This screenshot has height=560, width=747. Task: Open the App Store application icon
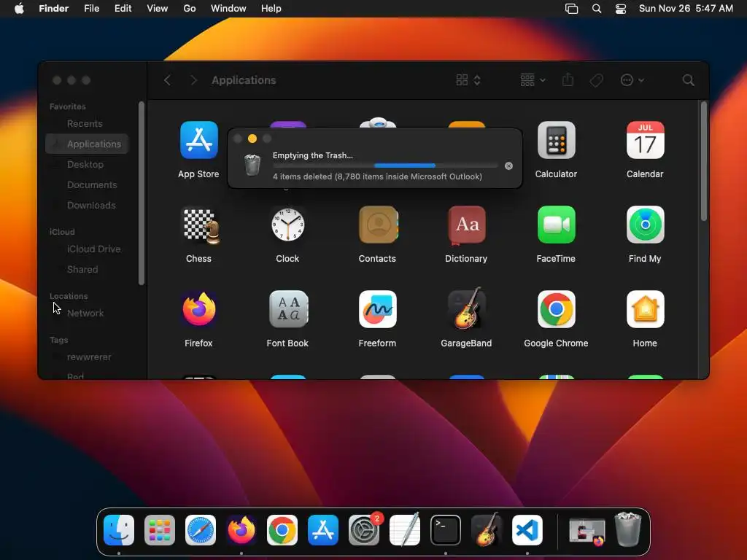point(198,140)
